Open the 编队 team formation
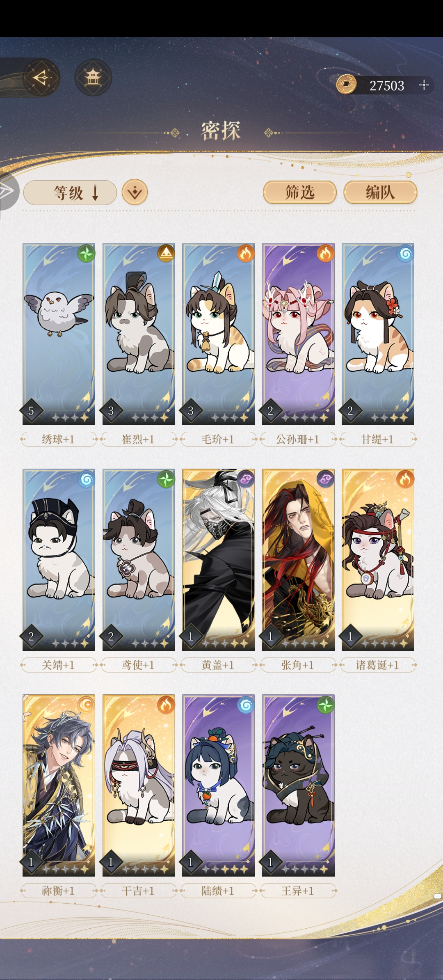 tap(380, 192)
